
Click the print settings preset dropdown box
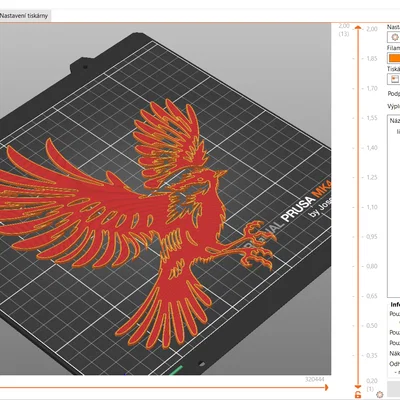pos(394,37)
